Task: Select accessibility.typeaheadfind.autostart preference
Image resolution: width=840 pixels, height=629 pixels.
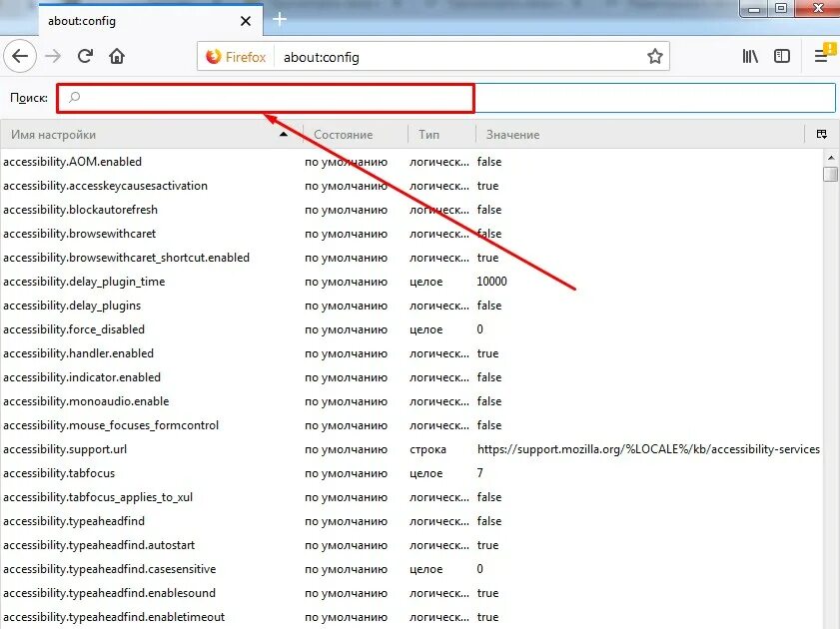Action: point(412,545)
